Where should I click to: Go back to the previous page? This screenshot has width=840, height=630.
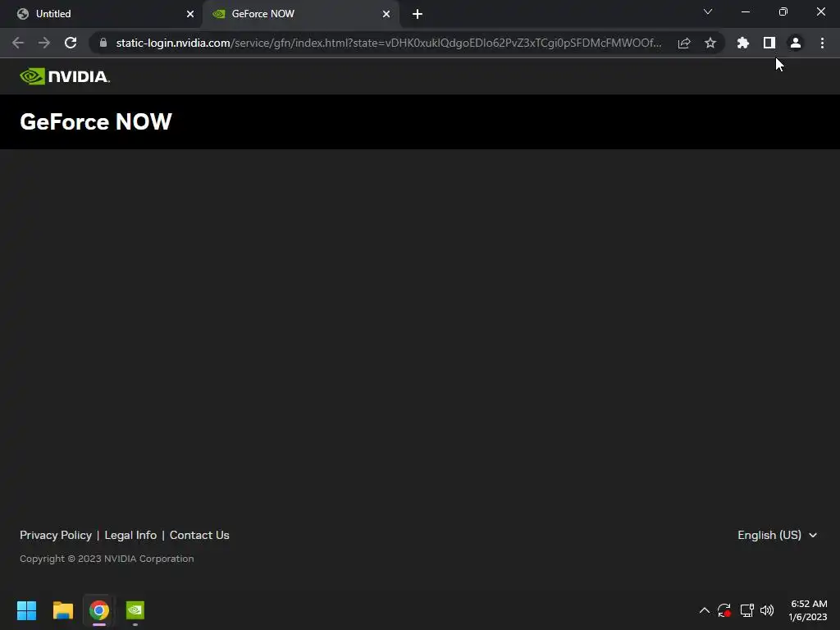click(x=18, y=43)
